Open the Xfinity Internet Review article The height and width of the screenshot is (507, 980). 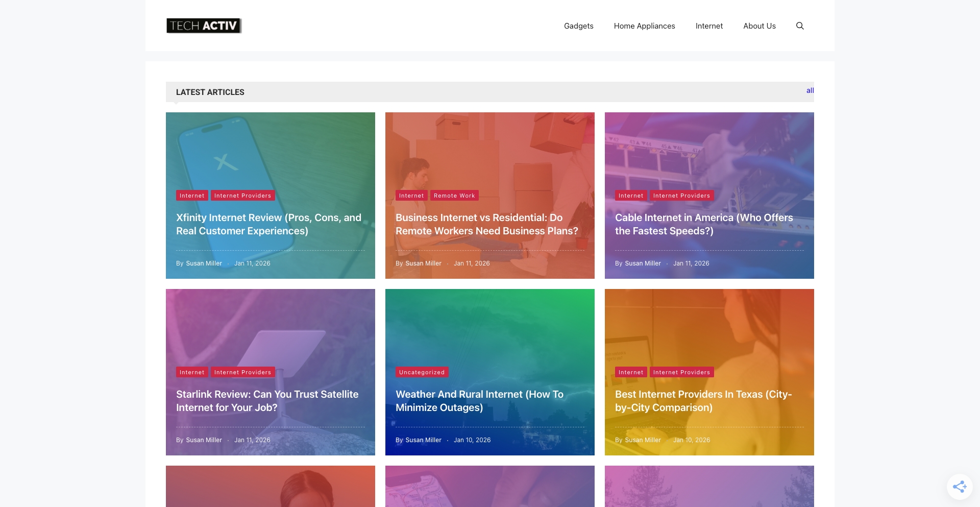point(268,224)
